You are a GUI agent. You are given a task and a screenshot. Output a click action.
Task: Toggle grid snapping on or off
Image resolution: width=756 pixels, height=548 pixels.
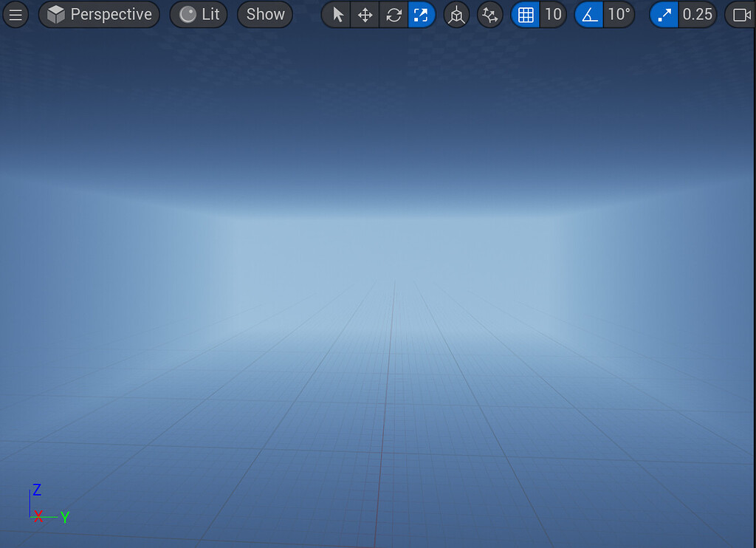click(x=526, y=14)
